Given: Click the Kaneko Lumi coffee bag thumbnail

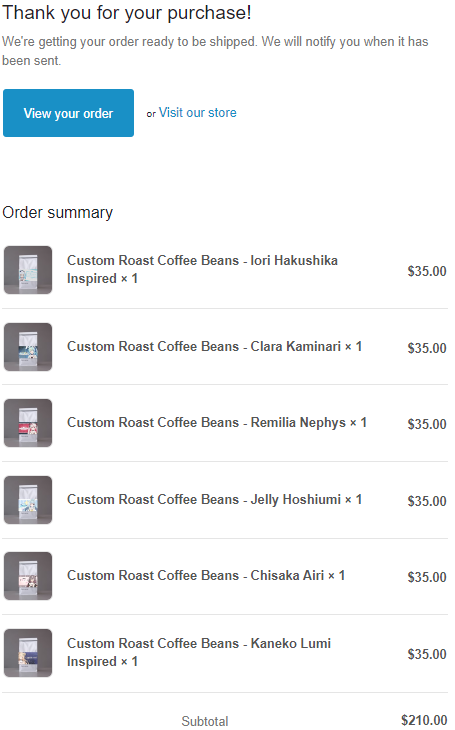Looking at the screenshot, I should click(x=28, y=653).
